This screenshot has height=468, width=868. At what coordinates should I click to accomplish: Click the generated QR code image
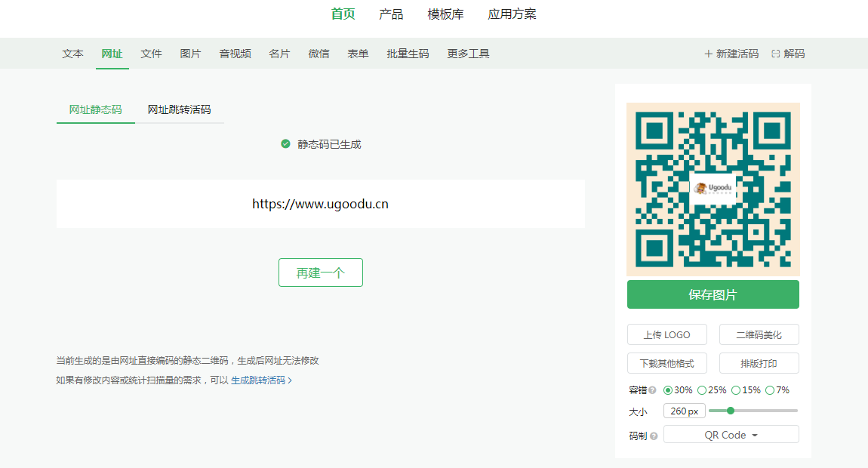pos(713,189)
